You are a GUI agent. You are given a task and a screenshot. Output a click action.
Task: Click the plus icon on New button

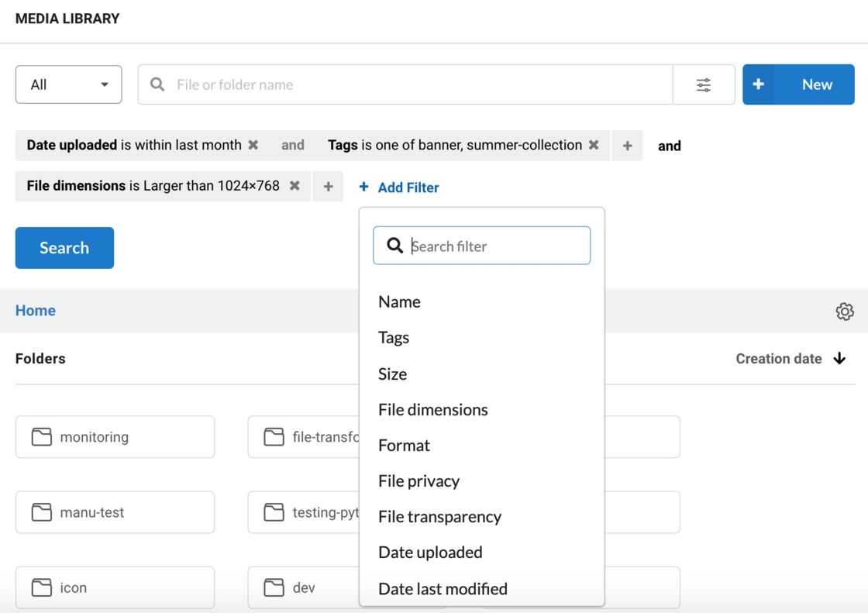pos(759,84)
